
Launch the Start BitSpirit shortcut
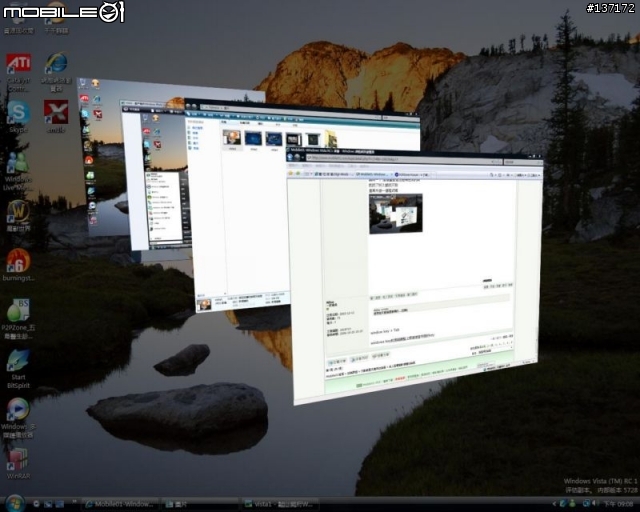pos(18,369)
